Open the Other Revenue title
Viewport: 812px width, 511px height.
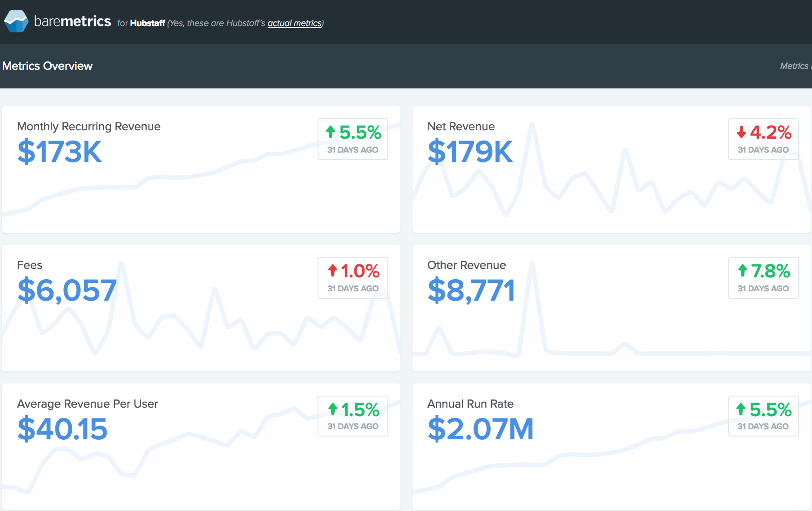(x=467, y=265)
